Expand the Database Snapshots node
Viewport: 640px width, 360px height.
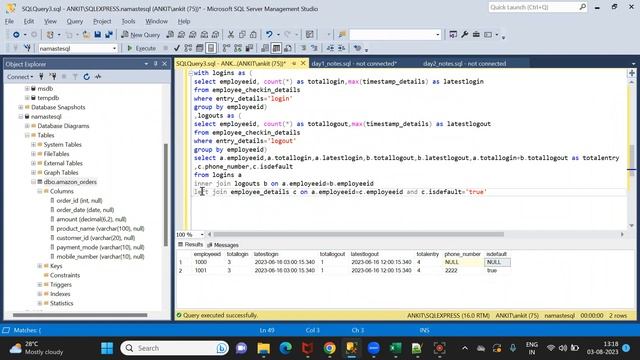pos(20,107)
